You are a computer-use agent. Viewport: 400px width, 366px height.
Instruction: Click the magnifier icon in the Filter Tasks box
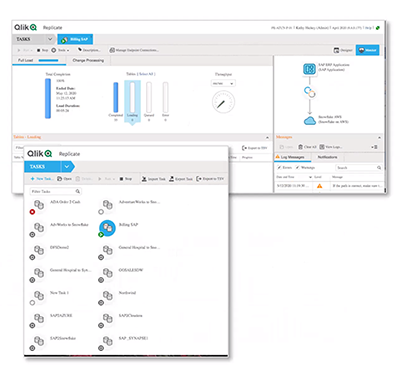[x=78, y=191]
